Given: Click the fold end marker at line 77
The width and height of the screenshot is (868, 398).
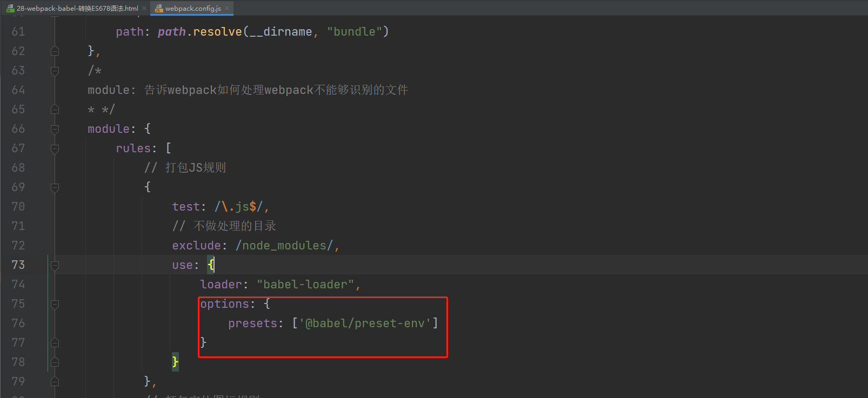Looking at the screenshot, I should tap(55, 343).
